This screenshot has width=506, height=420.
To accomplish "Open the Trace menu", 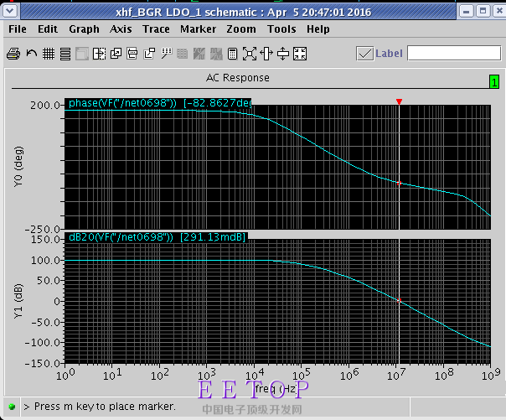I will pos(156,29).
